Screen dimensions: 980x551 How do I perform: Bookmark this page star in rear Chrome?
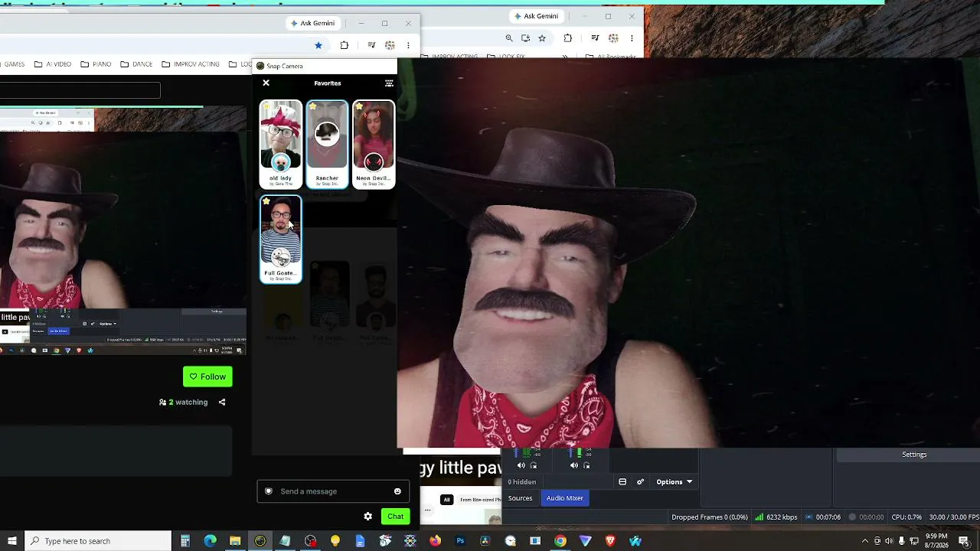point(542,38)
